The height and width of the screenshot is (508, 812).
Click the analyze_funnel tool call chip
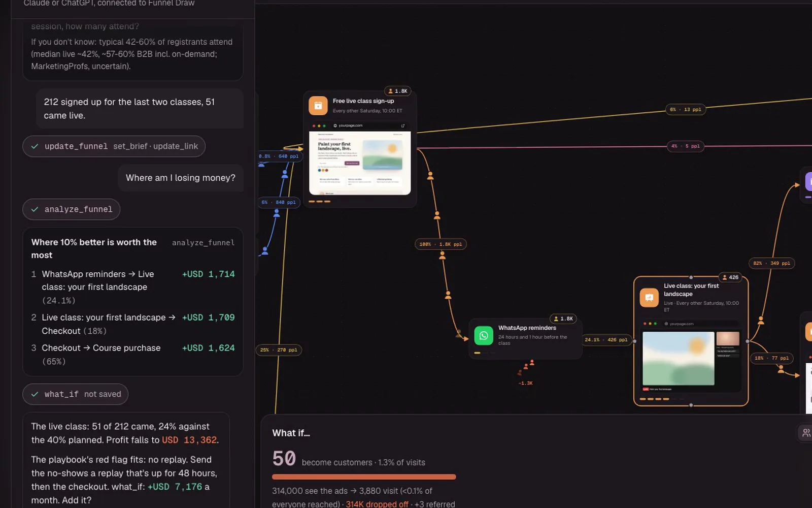tap(72, 209)
